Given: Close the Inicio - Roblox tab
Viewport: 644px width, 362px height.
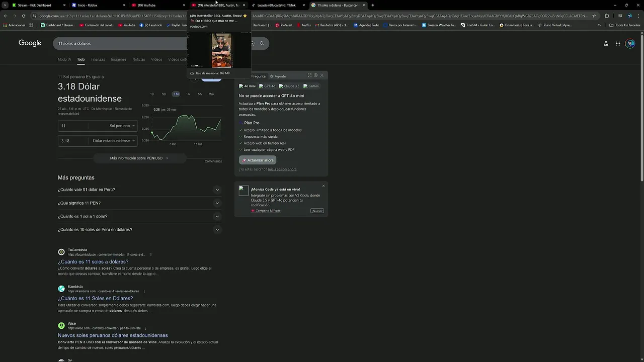Looking at the screenshot, I should click(x=124, y=5).
